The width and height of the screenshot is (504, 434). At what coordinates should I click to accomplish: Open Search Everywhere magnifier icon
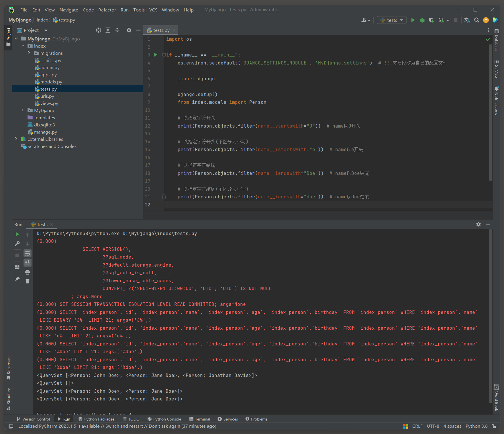coord(476,20)
